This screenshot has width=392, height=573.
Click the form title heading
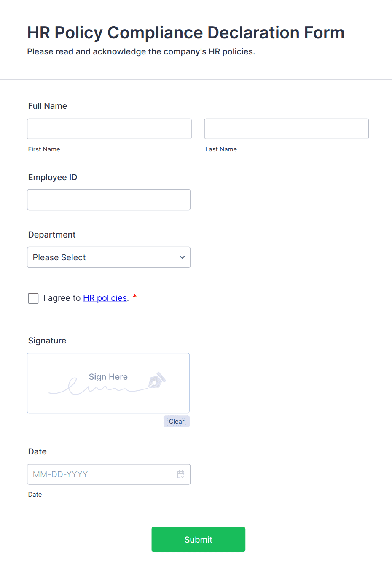coord(185,32)
